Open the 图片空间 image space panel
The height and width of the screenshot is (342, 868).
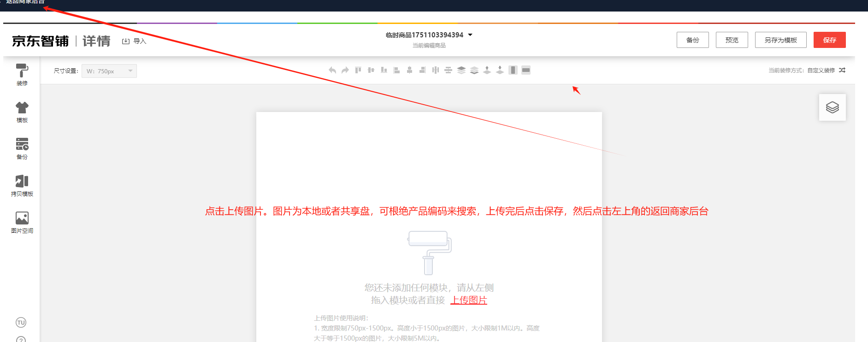click(x=22, y=222)
